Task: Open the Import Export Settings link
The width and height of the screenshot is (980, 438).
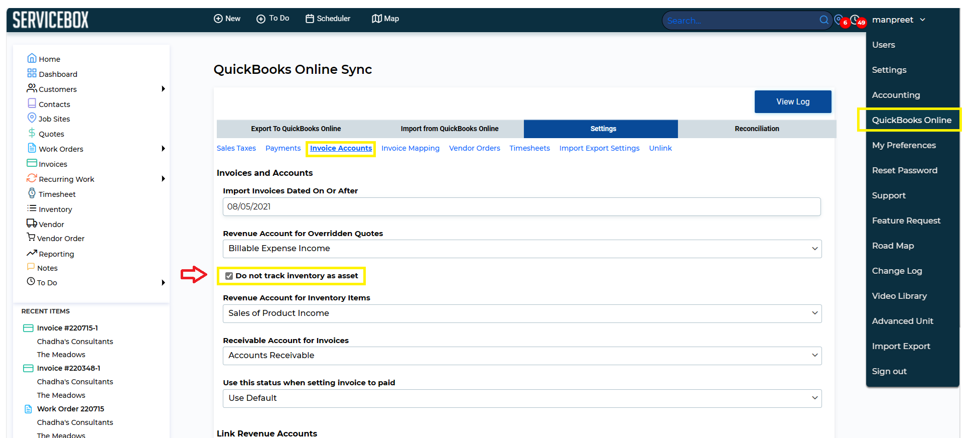Action: [x=599, y=148]
